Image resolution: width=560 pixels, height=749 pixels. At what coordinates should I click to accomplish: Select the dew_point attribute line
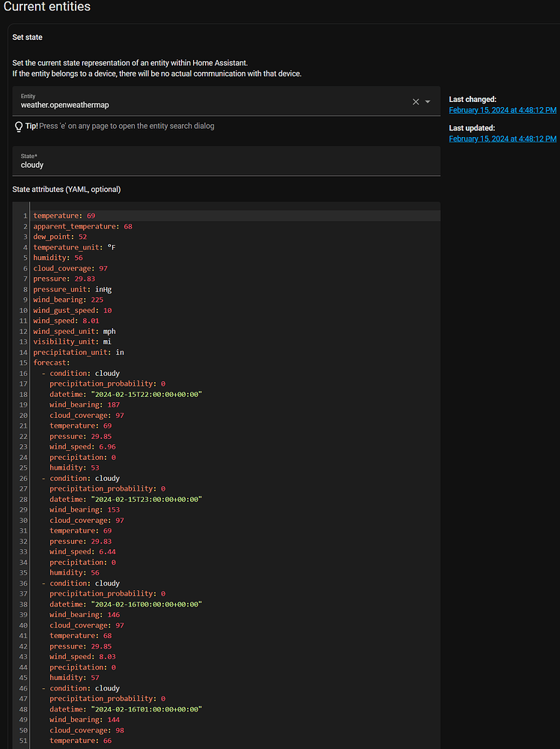click(x=60, y=237)
